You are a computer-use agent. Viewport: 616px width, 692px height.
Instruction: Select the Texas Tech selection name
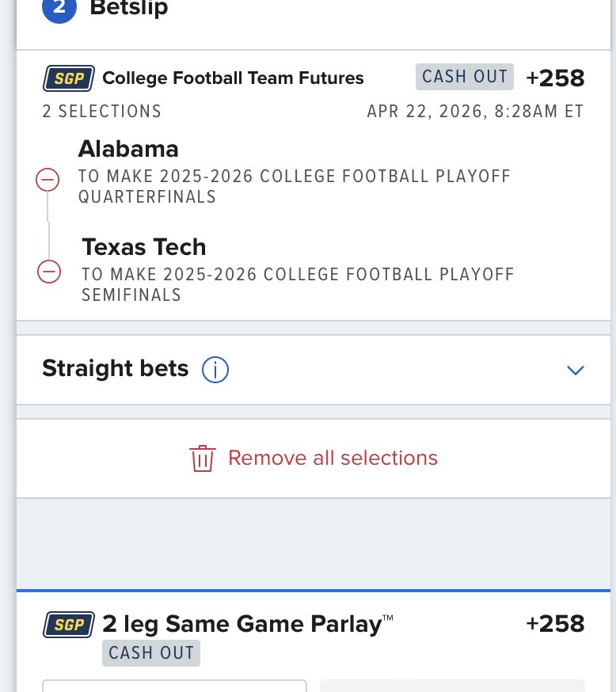click(144, 247)
